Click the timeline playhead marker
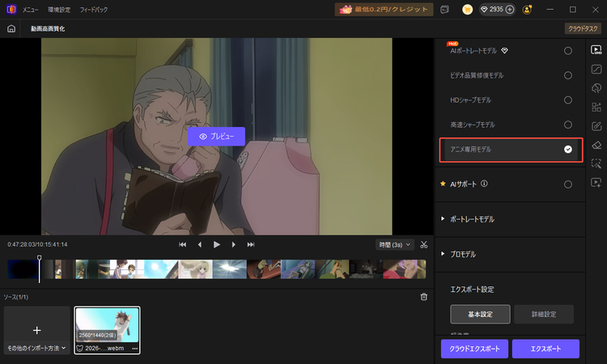This screenshot has height=364, width=607. [x=39, y=257]
